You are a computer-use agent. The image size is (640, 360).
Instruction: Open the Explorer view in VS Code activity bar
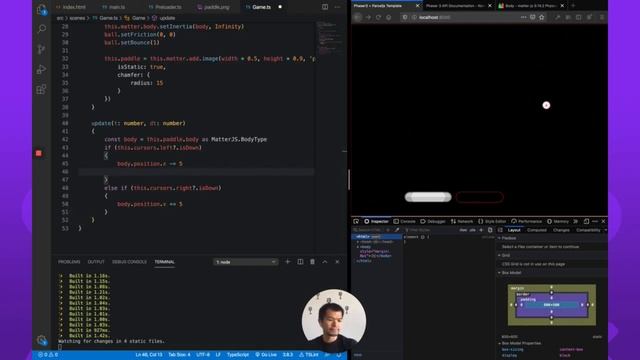pos(41,10)
